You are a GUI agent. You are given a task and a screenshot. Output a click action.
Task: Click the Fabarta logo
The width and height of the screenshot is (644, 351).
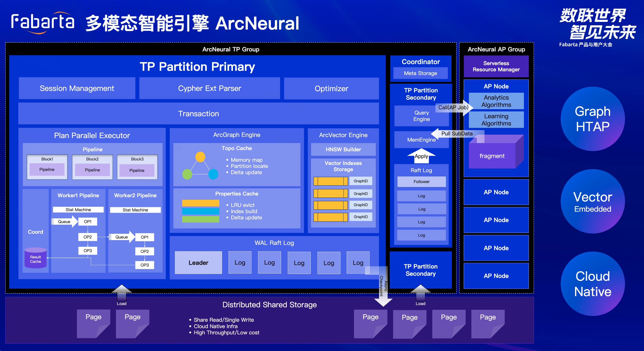click(43, 23)
